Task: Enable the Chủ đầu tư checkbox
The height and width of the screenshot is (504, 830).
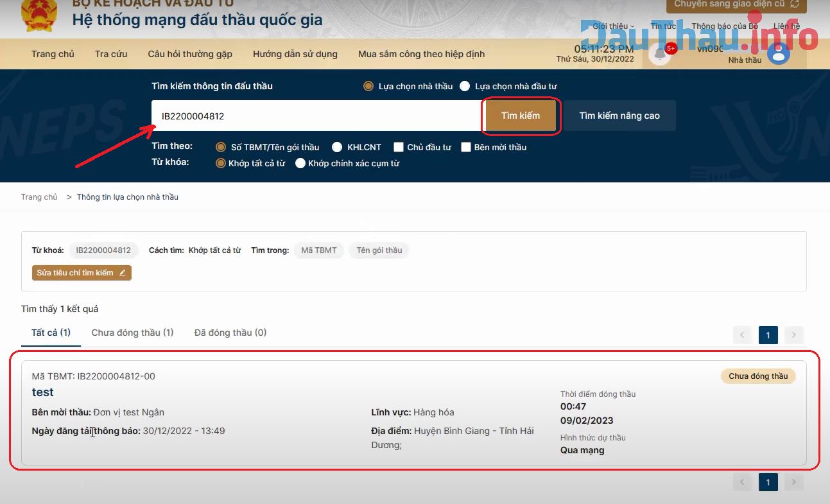Action: pos(399,147)
